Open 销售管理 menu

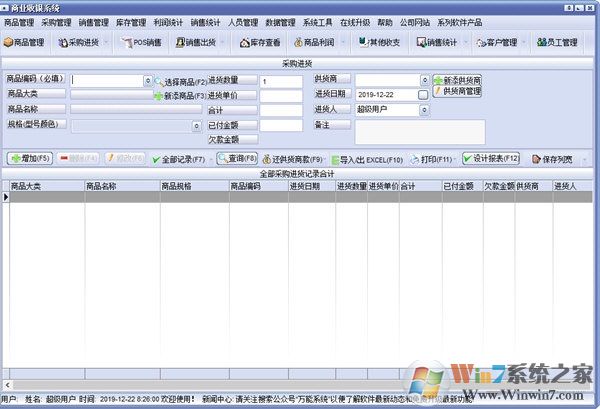tap(94, 23)
